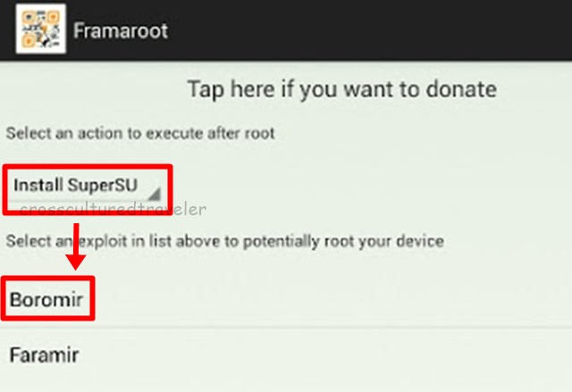Click the Framaroot title text
This screenshot has width=572, height=392.
tap(121, 30)
